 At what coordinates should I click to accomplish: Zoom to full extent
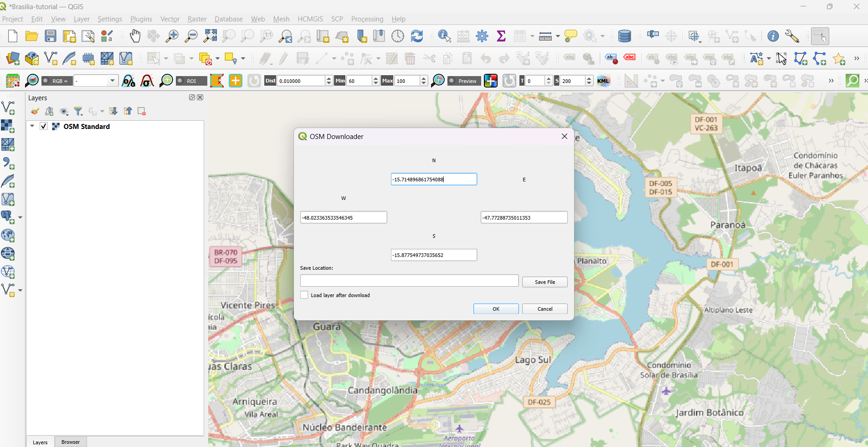click(211, 36)
